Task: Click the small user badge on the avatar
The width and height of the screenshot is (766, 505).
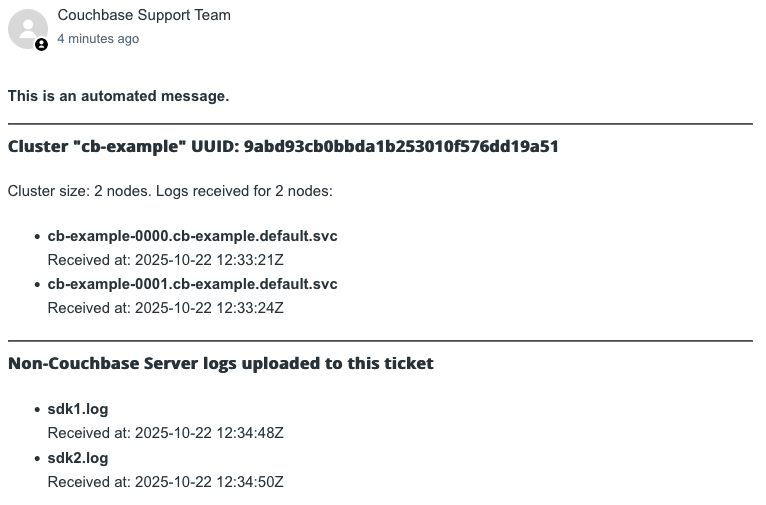Action: [41, 45]
